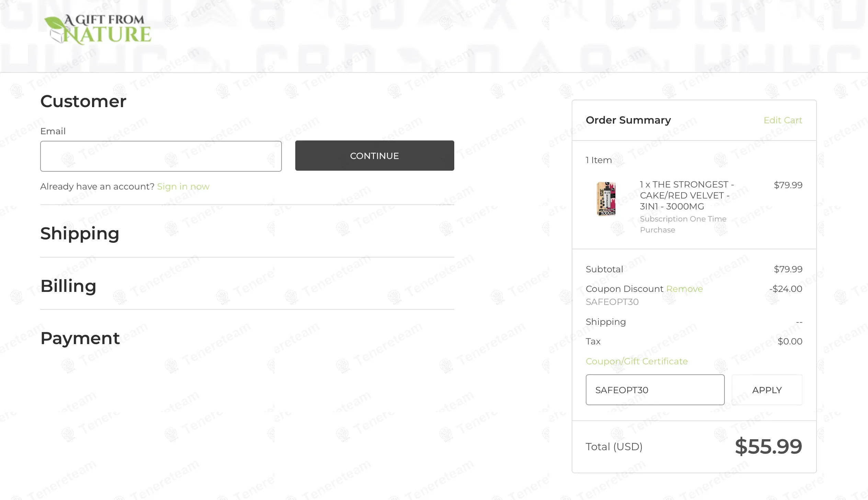The width and height of the screenshot is (868, 500).
Task: Click Edit Cart in Order Summary
Action: coord(783,120)
